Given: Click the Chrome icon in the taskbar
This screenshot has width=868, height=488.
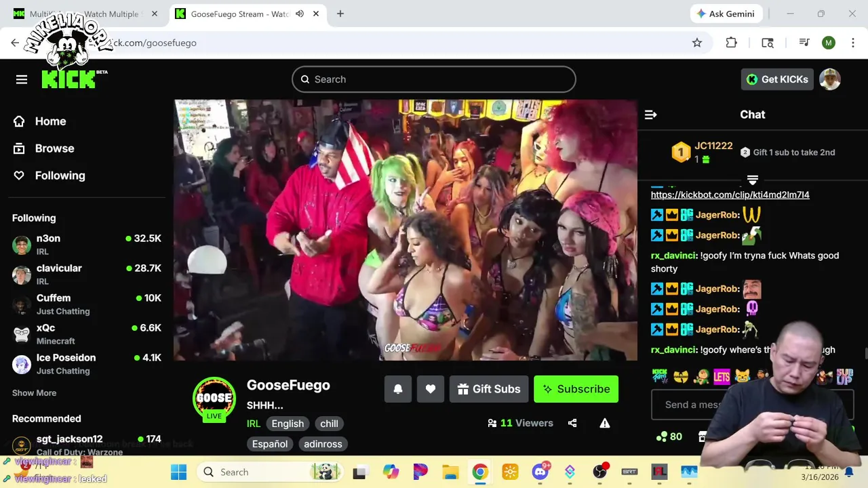Looking at the screenshot, I should point(480,472).
